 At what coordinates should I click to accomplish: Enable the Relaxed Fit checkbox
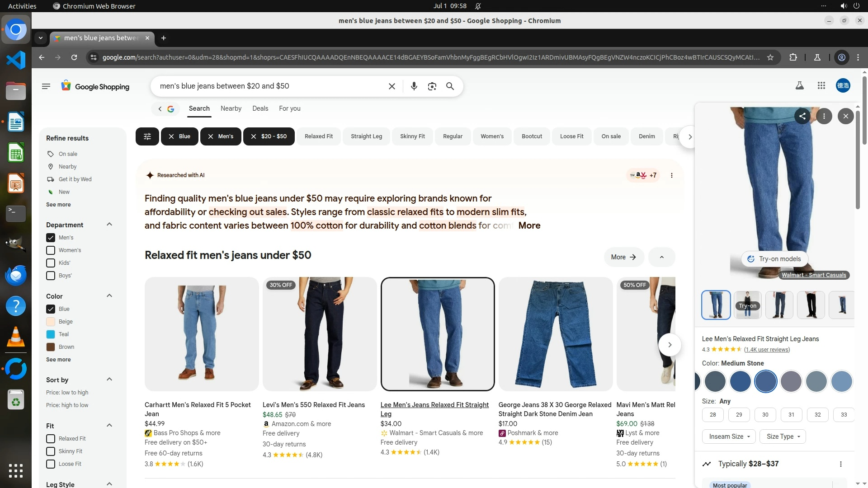tap(51, 439)
